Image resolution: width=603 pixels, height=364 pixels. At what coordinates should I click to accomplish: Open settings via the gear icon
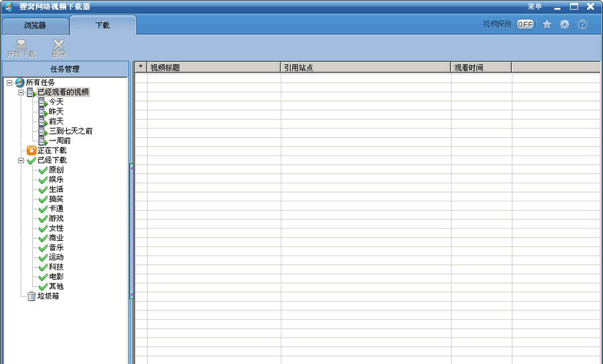click(x=565, y=24)
